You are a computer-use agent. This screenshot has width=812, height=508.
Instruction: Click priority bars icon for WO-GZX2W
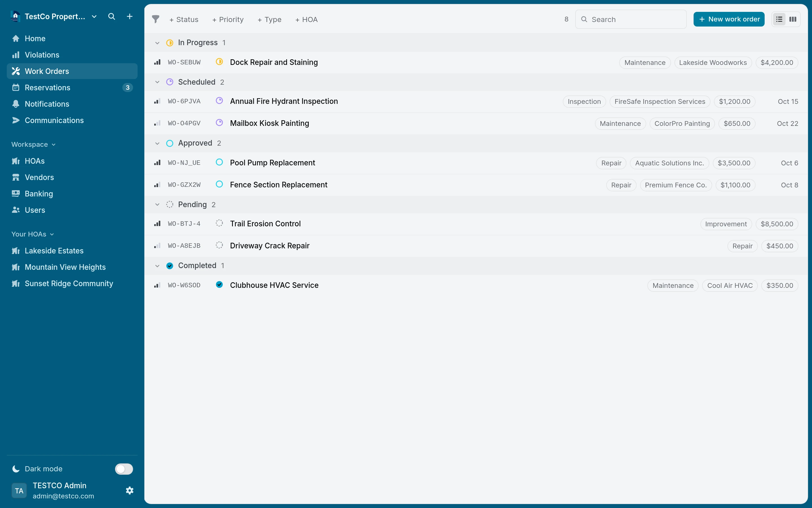click(157, 185)
